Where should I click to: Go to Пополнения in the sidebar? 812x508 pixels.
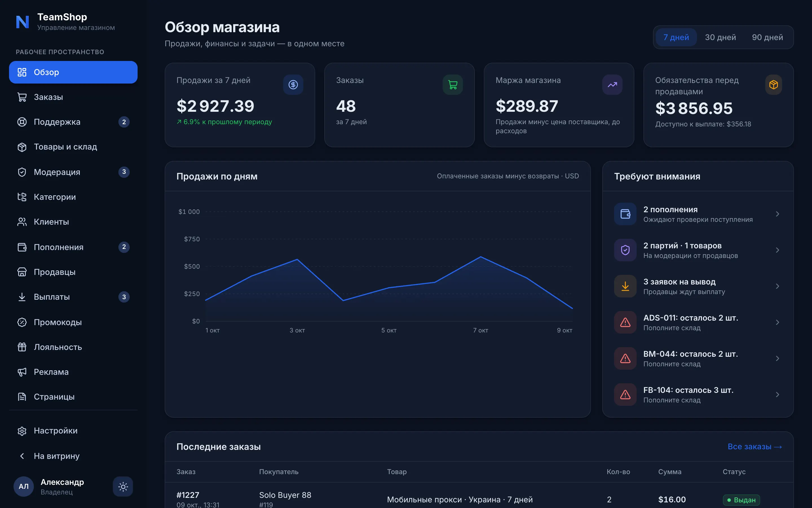coord(73,247)
